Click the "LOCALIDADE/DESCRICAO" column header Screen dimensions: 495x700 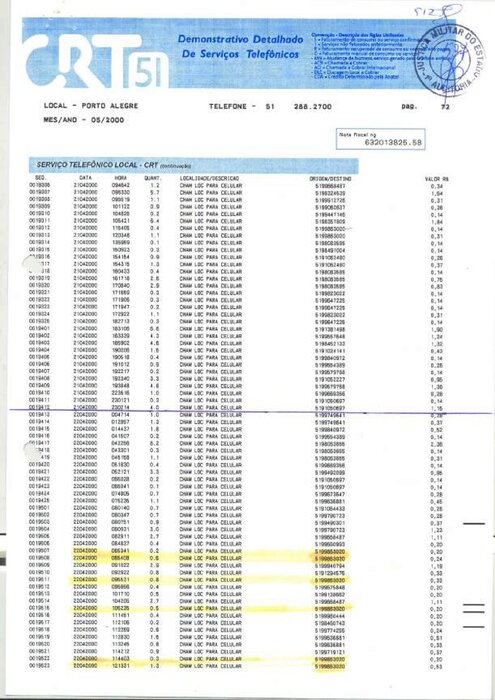point(207,179)
